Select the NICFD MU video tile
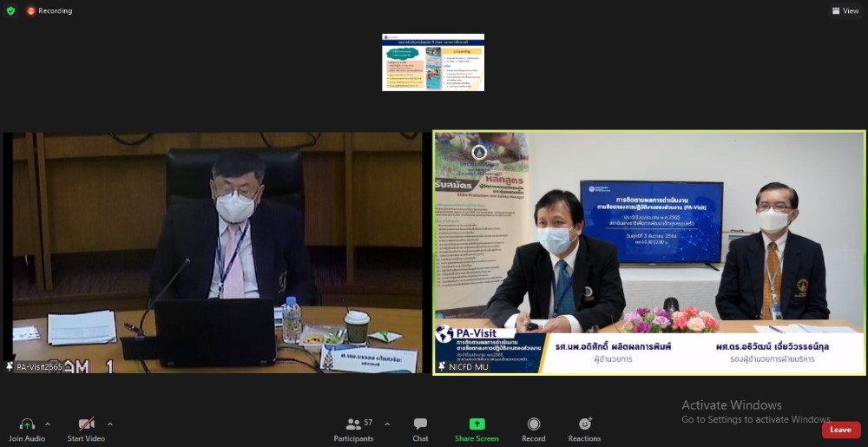Image resolution: width=868 pixels, height=447 pixels. point(649,252)
